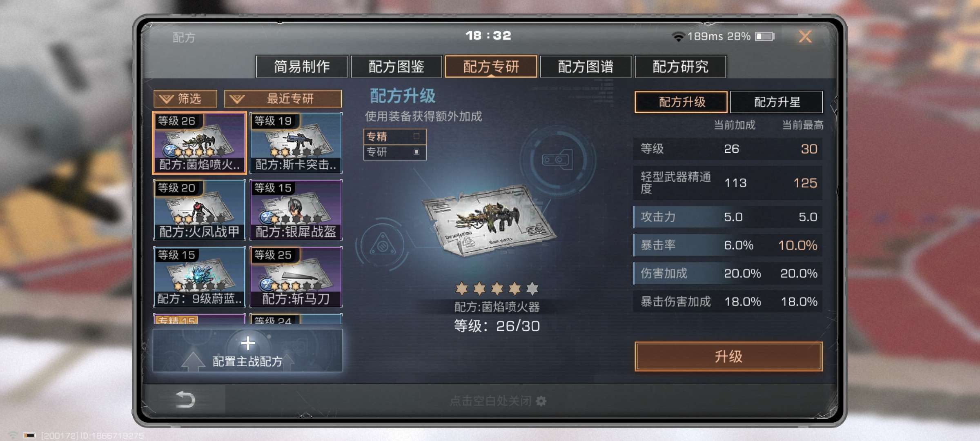Switch to the 配方图鉴 tab

click(396, 67)
